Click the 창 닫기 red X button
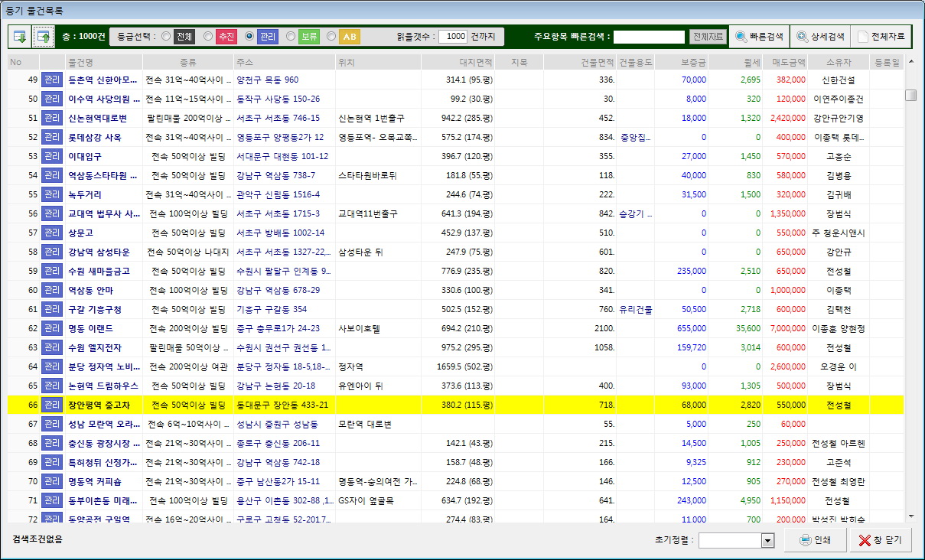 880,540
